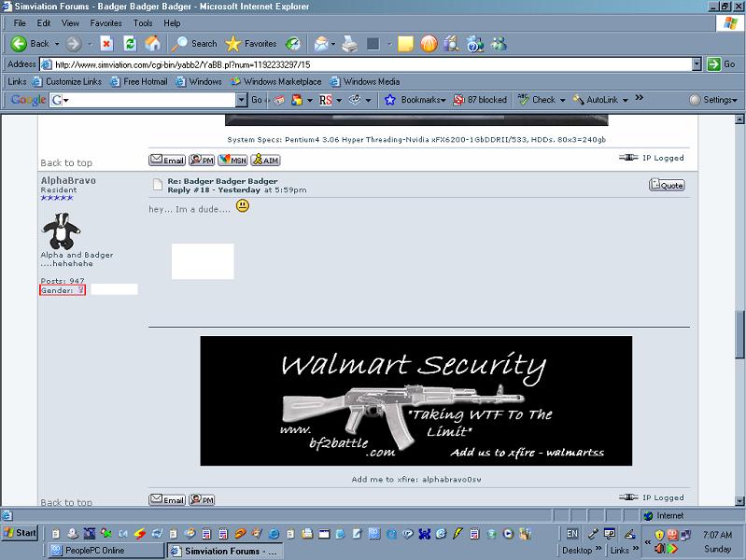Open the Search pane from the toolbar
The width and height of the screenshot is (746, 560).
coord(194,44)
